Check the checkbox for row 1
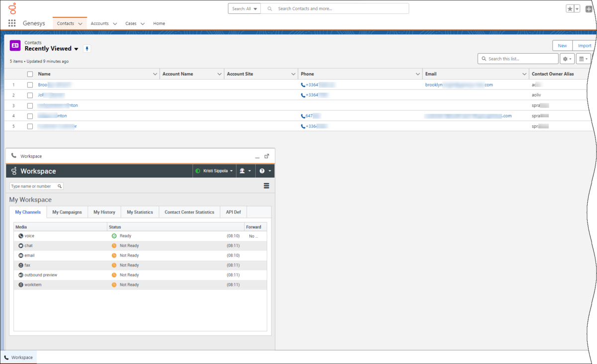The width and height of the screenshot is (597, 364). (x=30, y=85)
